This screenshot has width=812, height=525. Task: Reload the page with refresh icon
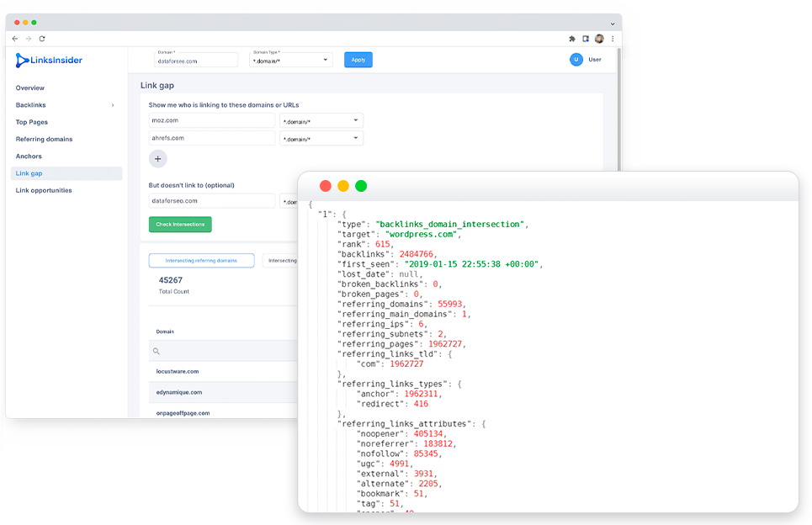pos(42,39)
